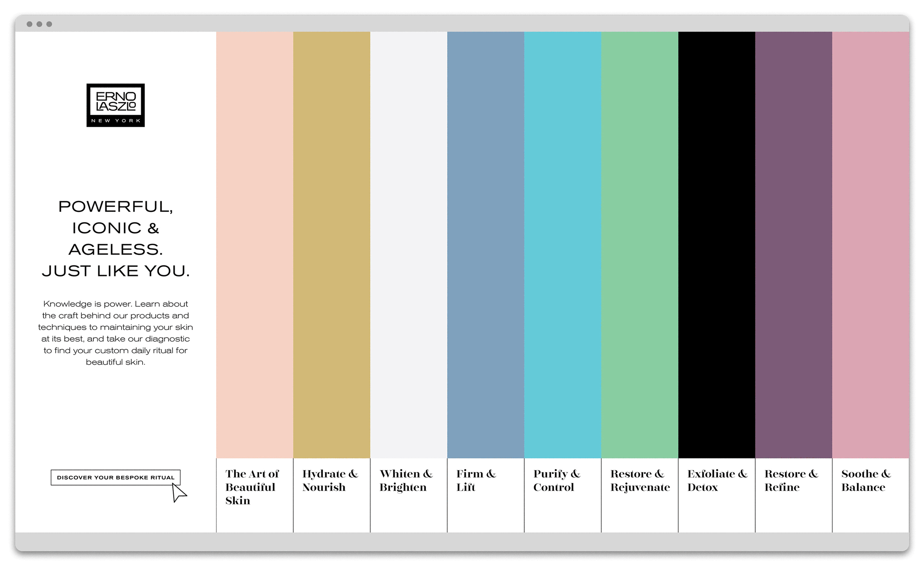924x566 pixels.
Task: Select the gold color column
Action: [332, 245]
